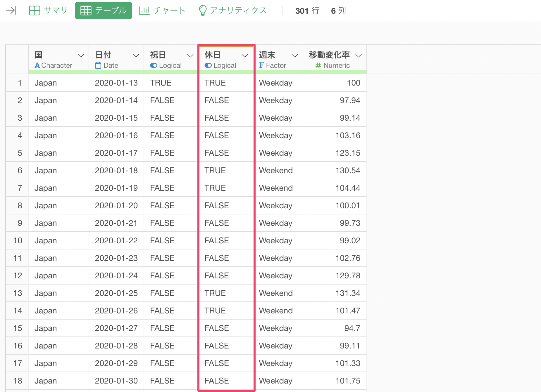Open the アナリティクス analytics tab
This screenshot has height=392, width=541.
click(x=233, y=11)
